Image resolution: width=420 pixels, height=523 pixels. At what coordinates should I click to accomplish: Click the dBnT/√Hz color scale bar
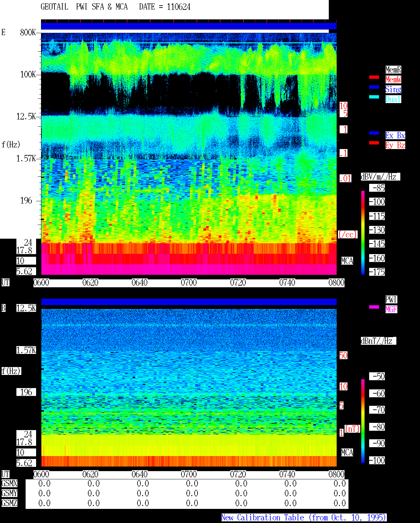pyautogui.click(x=363, y=421)
